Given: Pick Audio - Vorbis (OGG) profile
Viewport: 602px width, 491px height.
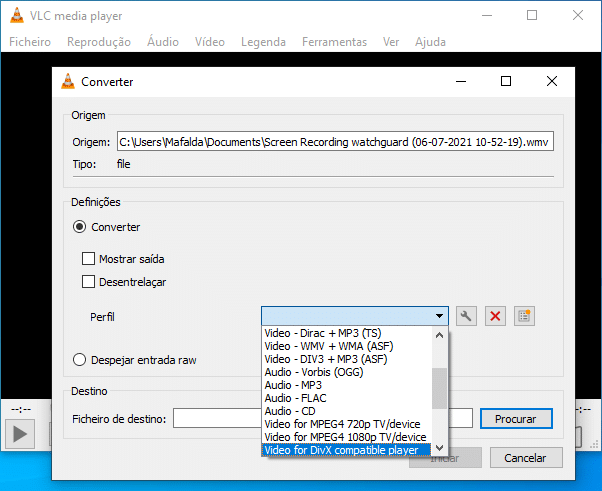Looking at the screenshot, I should (x=347, y=372).
